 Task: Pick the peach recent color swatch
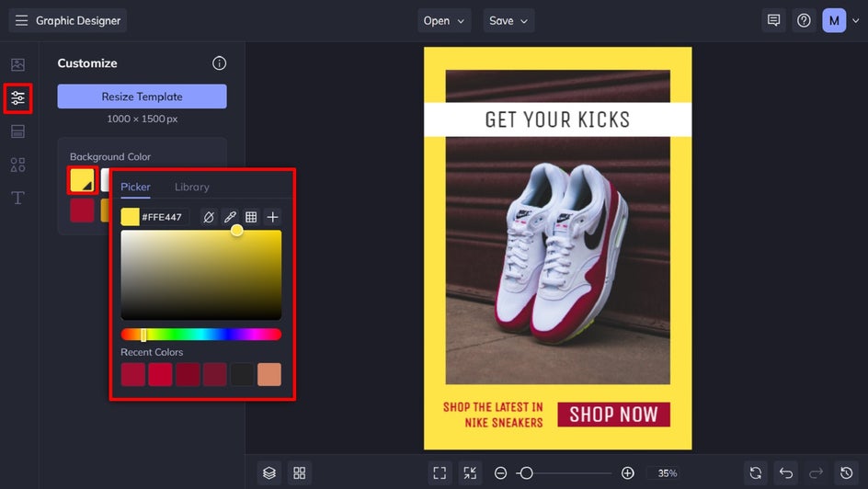[x=269, y=374]
